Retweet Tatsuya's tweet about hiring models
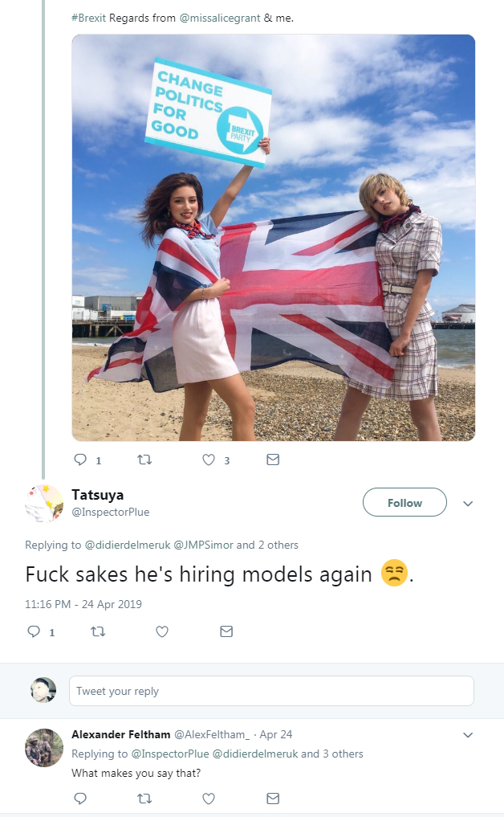Image resolution: width=504 pixels, height=817 pixels. [x=97, y=632]
